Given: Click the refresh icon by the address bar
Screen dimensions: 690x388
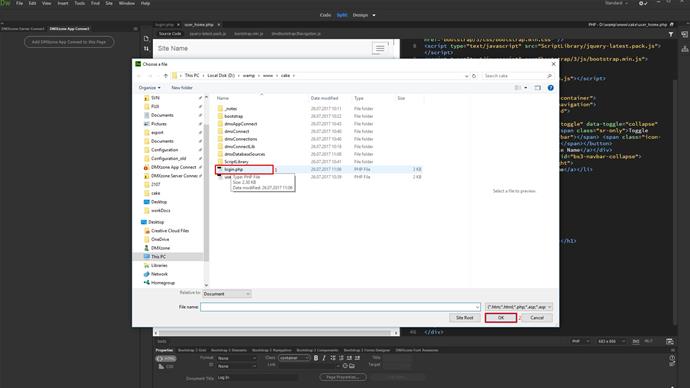Looking at the screenshot, I should 474,76.
